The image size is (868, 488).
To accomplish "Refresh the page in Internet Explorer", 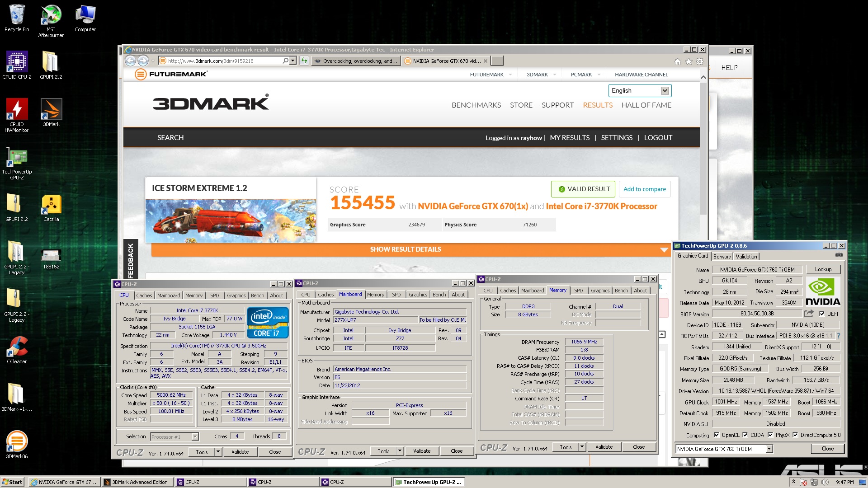I will (x=304, y=61).
